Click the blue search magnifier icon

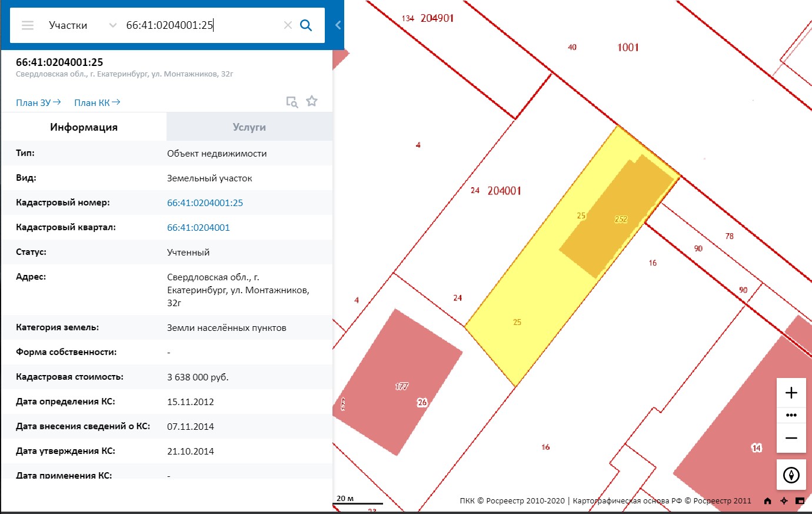pos(306,25)
